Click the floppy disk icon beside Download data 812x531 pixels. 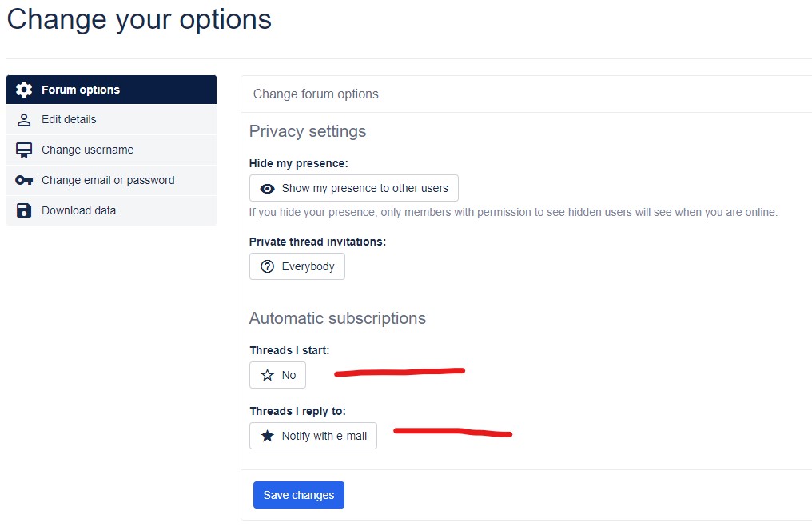pyautogui.click(x=24, y=210)
